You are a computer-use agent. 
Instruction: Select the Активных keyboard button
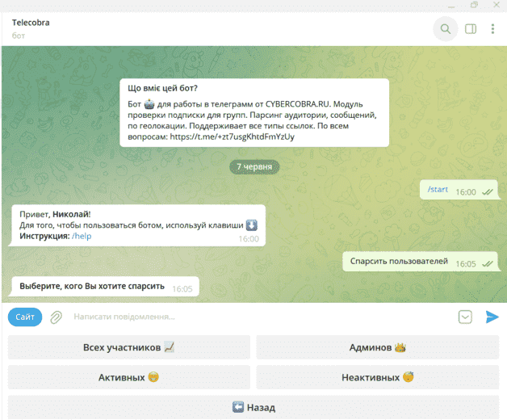coord(129,377)
